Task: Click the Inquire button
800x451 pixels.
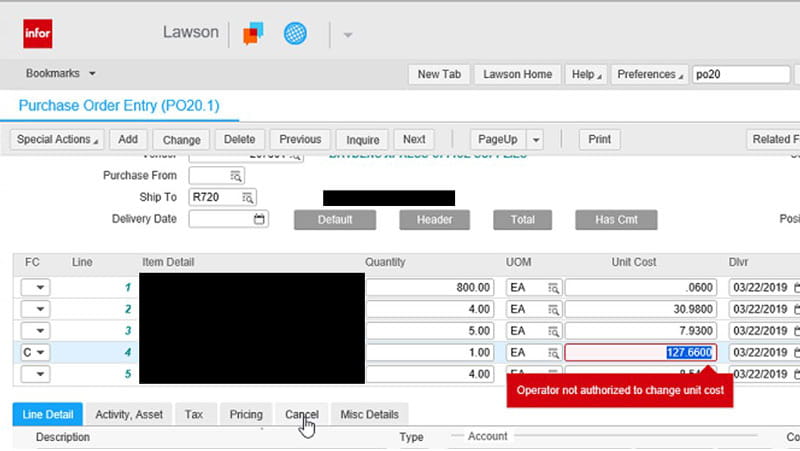Action: 363,140
